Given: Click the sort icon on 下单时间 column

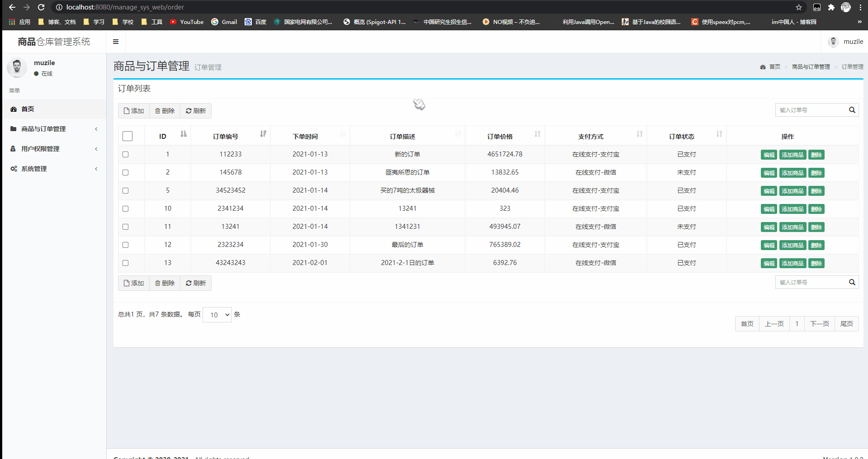Looking at the screenshot, I should pos(343,134).
